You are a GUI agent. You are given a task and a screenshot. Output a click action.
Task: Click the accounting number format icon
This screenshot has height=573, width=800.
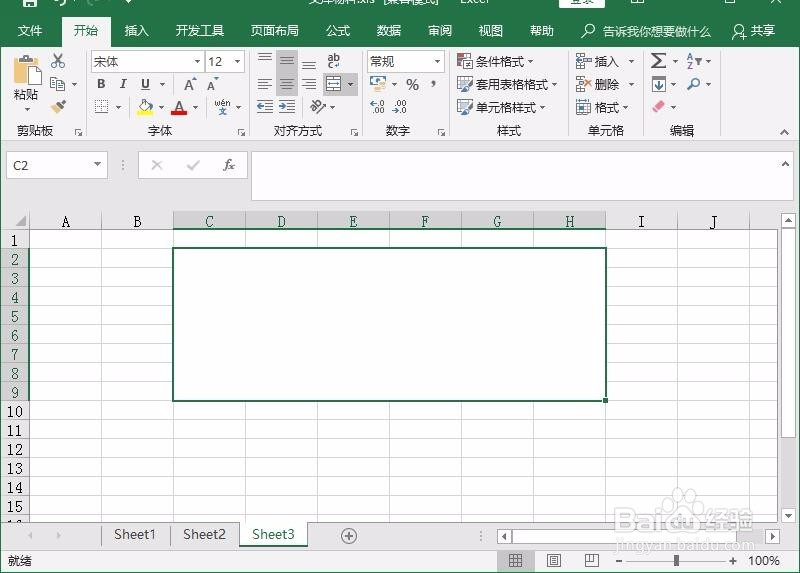378,84
